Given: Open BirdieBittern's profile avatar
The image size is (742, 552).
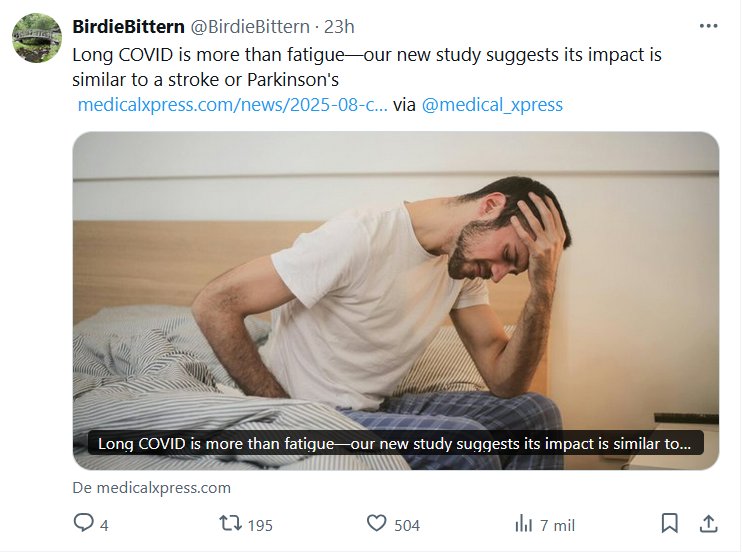Looking at the screenshot, I should [x=37, y=38].
